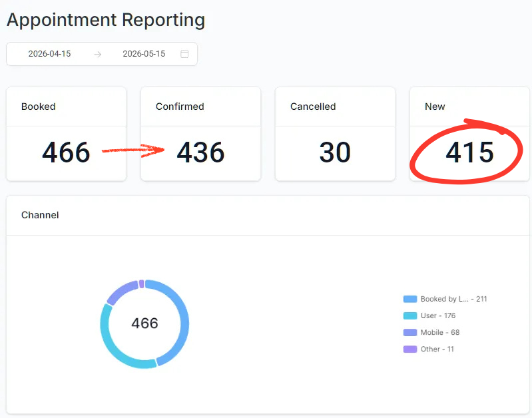
Task: Click the Appointment Reporting page title
Action: click(x=106, y=20)
